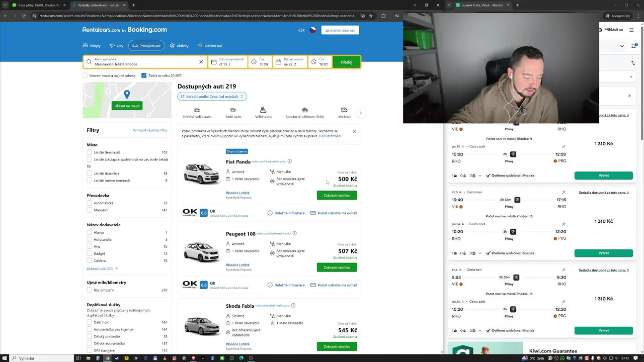This screenshot has height=362, width=644.
Task: Uncheck Řidiči ve věku 30-65 checkbox
Action: pos(144,75)
